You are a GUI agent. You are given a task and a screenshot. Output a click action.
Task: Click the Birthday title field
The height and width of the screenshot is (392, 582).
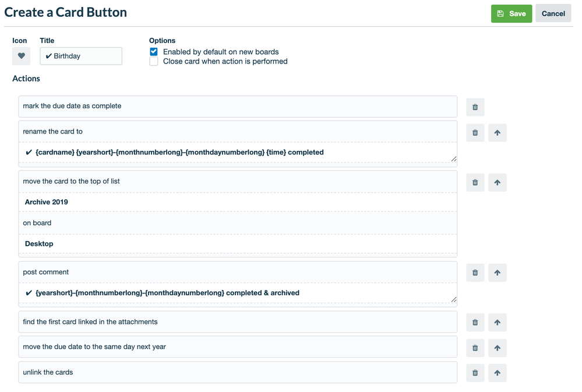click(80, 56)
